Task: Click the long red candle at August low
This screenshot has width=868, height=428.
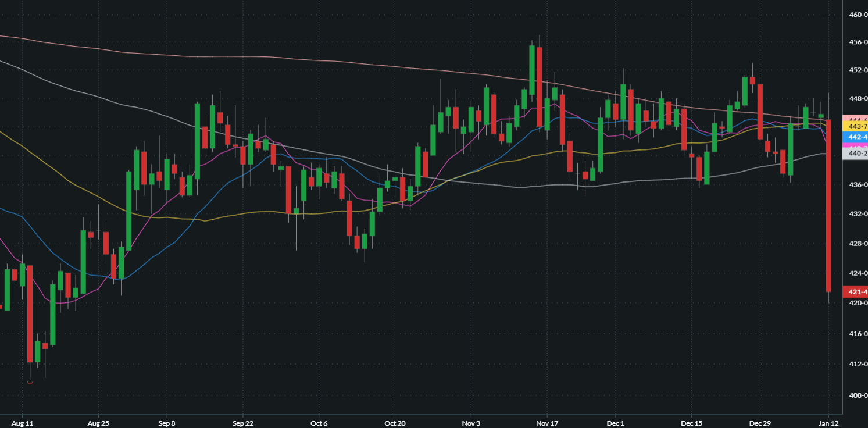Action: point(30,314)
